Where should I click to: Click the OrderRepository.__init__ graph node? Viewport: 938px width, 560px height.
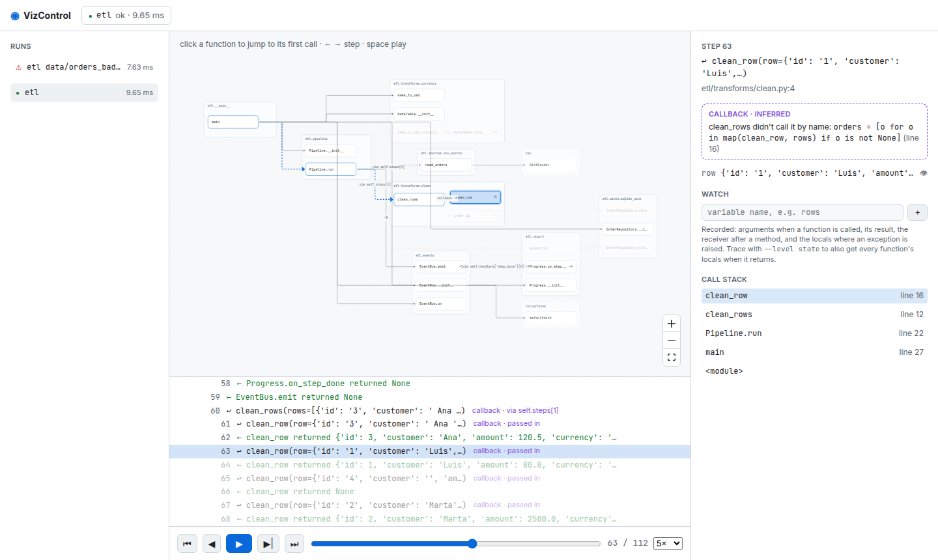click(x=628, y=229)
